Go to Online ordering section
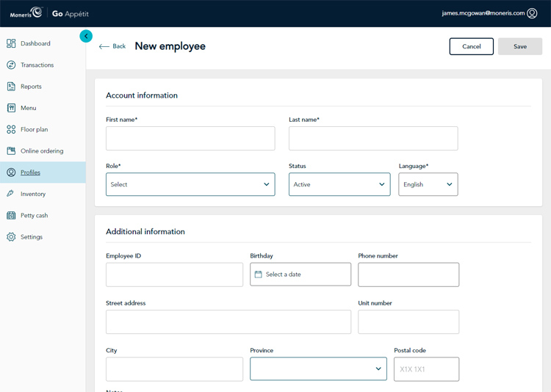Screen dimensions: 551x392 tap(42, 151)
